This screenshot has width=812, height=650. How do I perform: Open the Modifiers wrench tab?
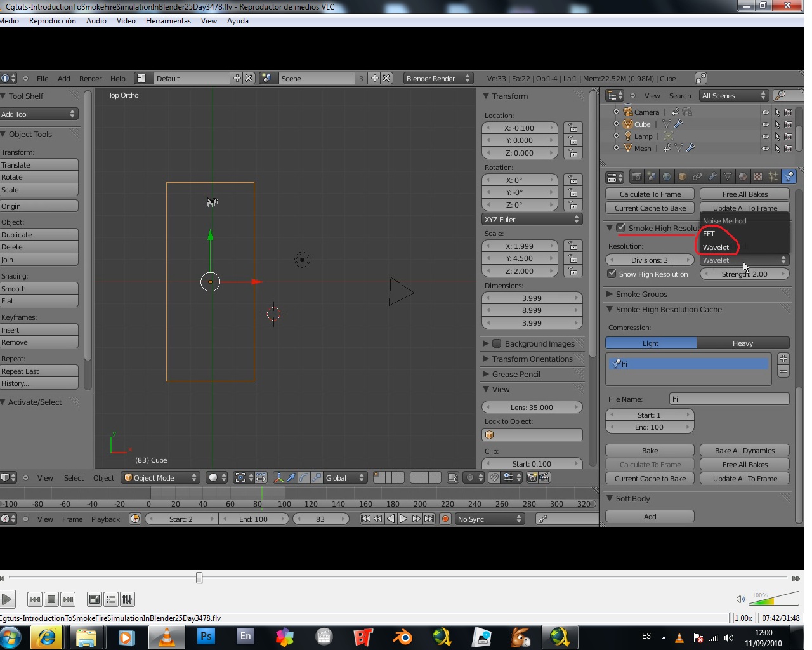pos(712,177)
